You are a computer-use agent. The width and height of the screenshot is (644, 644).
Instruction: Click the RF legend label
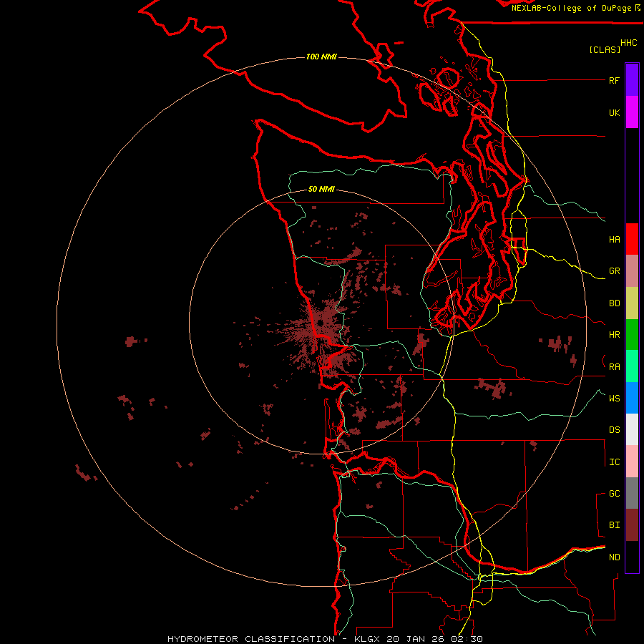pos(614,80)
